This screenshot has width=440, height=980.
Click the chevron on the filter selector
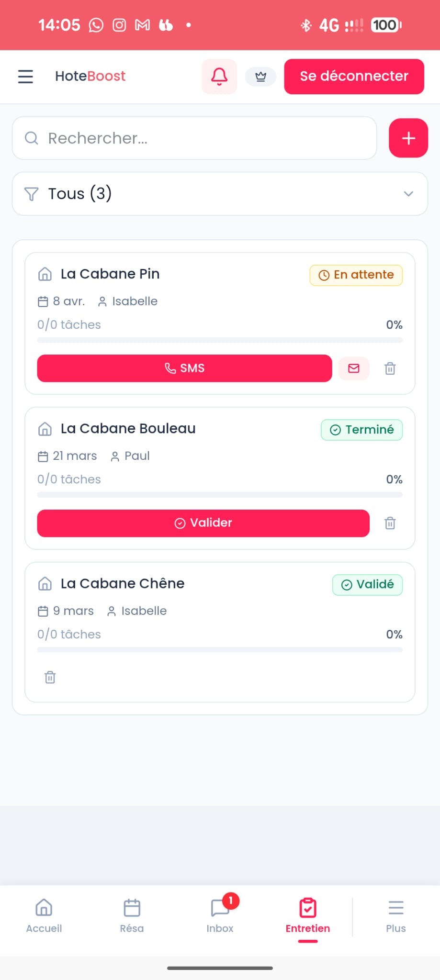click(408, 194)
